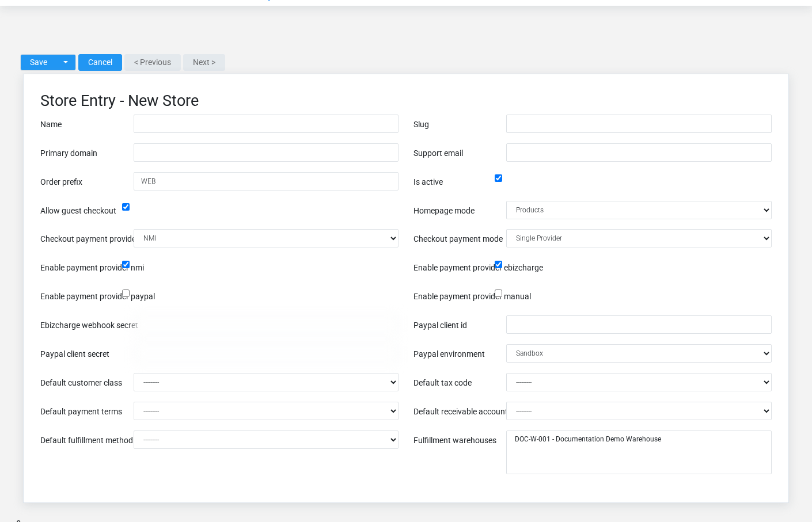This screenshot has height=522, width=812.
Task: Focus the Order prefix field containing WEB
Action: click(266, 181)
